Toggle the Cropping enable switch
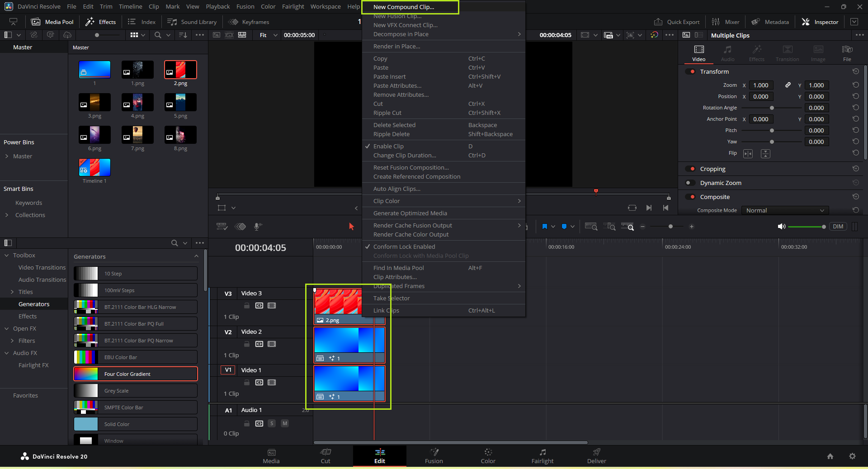The height and width of the screenshot is (469, 868). tap(690, 169)
